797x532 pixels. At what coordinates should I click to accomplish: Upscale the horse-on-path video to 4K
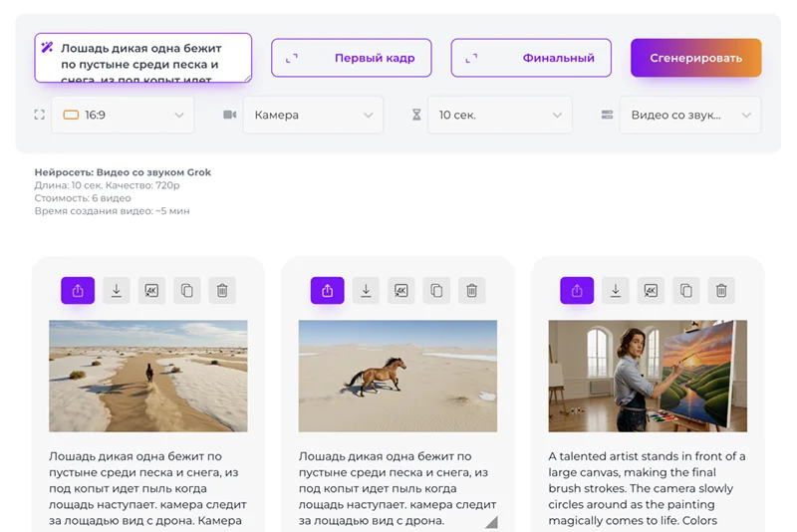pos(151,291)
